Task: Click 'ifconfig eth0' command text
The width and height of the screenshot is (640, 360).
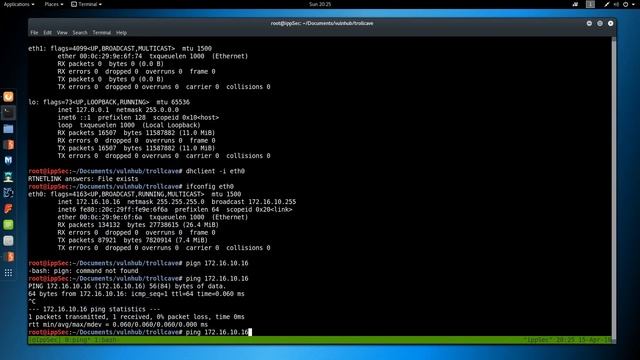Action: point(210,187)
